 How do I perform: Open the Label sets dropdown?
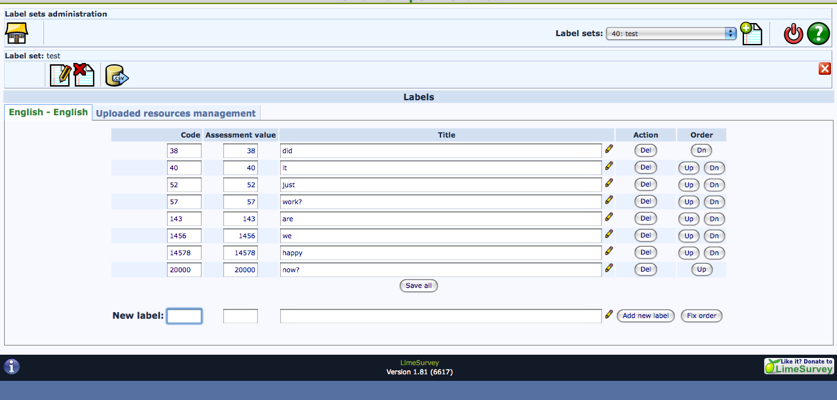point(670,33)
